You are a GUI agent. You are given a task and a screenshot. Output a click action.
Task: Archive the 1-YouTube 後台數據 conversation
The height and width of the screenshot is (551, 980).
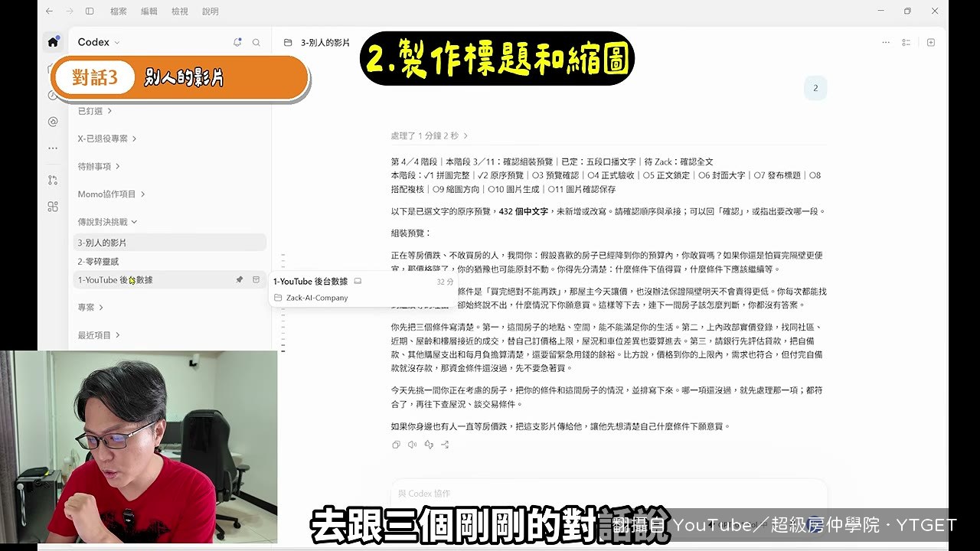(x=256, y=280)
